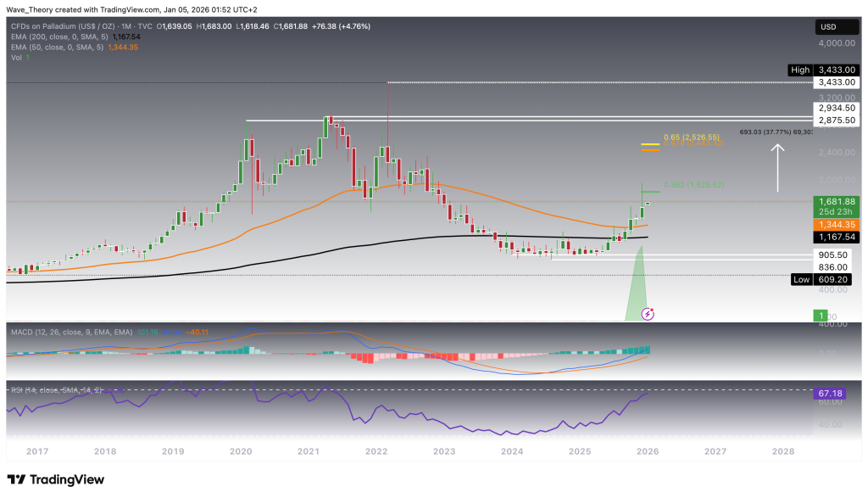Viewport: 868px width, 498px height.
Task: Open the CFDs on Palladium symbol title
Action: [59, 26]
